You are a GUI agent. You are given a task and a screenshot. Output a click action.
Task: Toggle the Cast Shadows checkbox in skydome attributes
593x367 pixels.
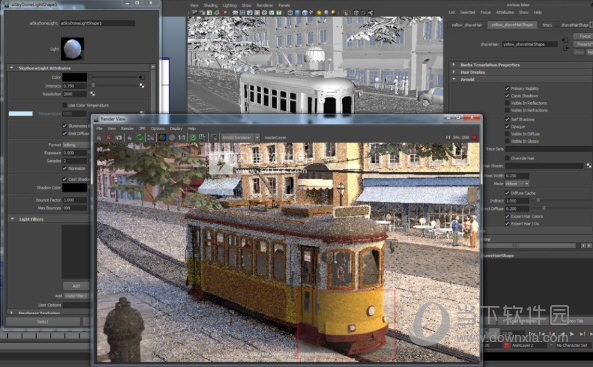(x=65, y=179)
